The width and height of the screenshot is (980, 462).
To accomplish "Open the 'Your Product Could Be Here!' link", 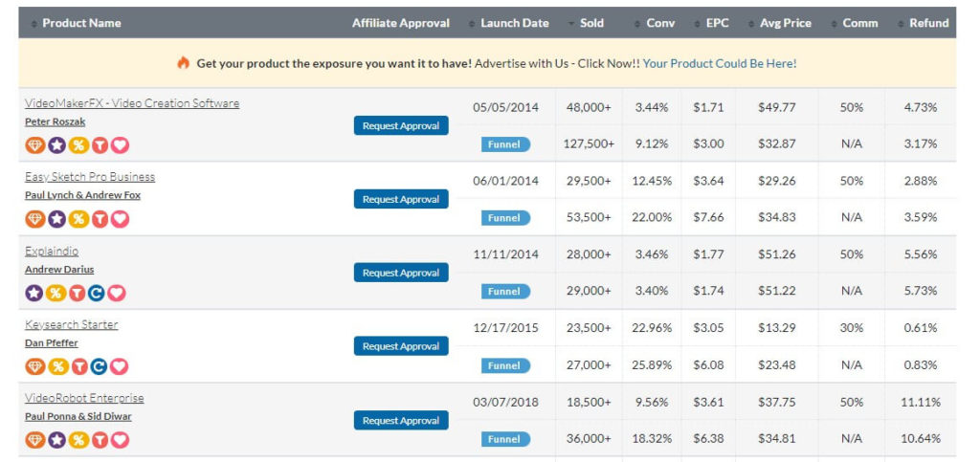I will [x=720, y=63].
